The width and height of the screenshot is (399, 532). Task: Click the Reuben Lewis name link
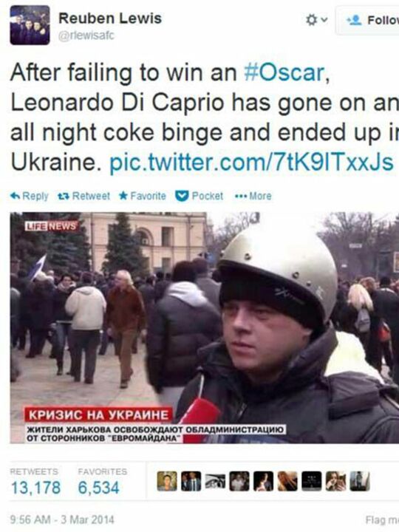click(x=110, y=18)
